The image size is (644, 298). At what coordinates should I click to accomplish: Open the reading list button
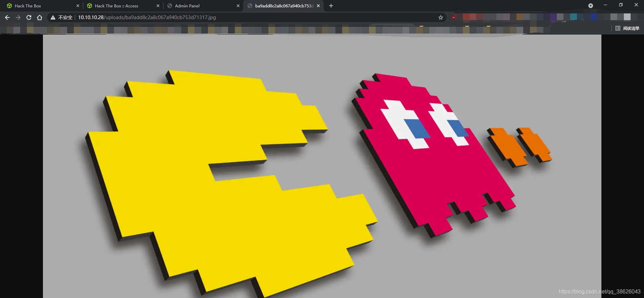627,29
